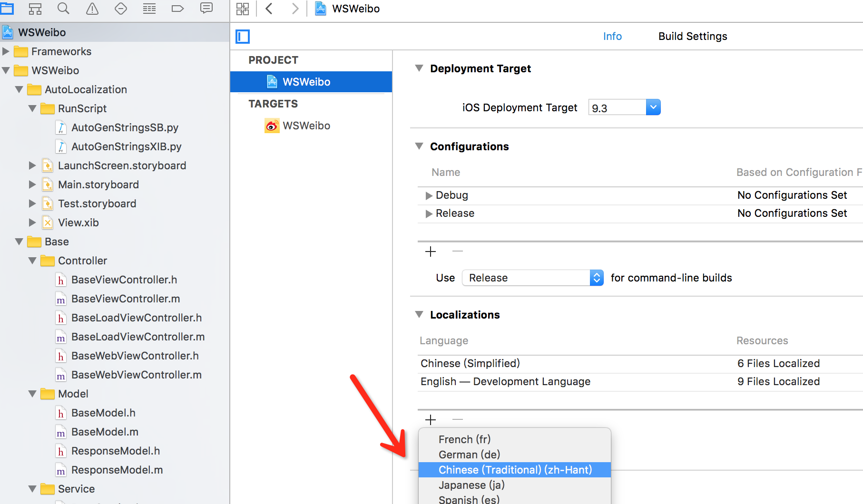Select BaseViewController.h header file
This screenshot has width=863, height=504.
124,280
